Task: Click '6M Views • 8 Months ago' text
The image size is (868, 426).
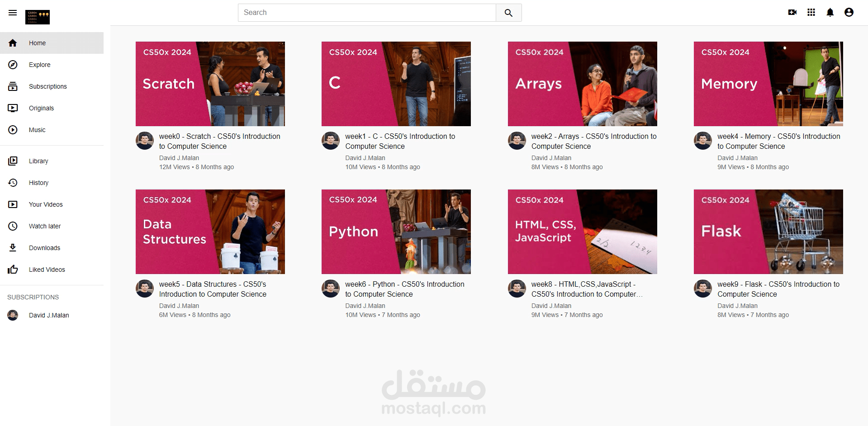Action: point(194,315)
